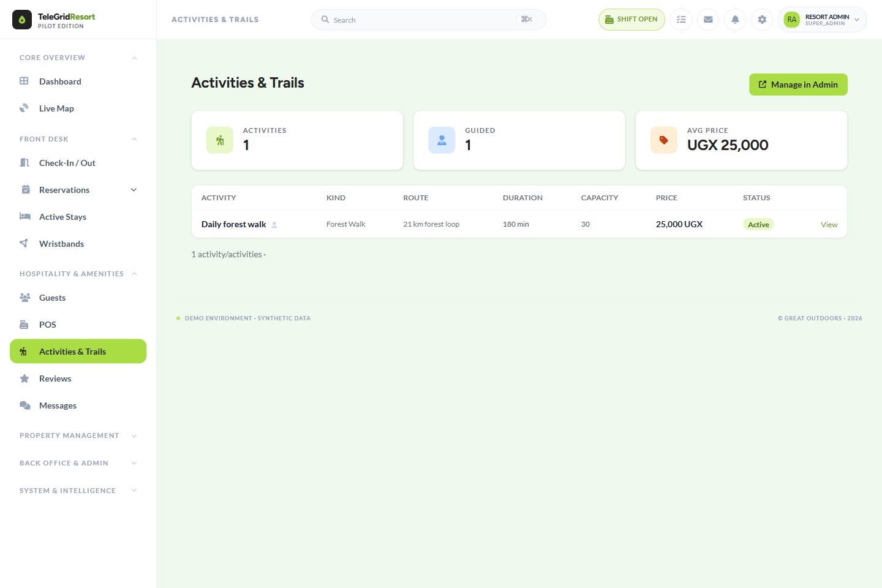Open the task checklist icon in header
882x588 pixels.
[x=681, y=20]
